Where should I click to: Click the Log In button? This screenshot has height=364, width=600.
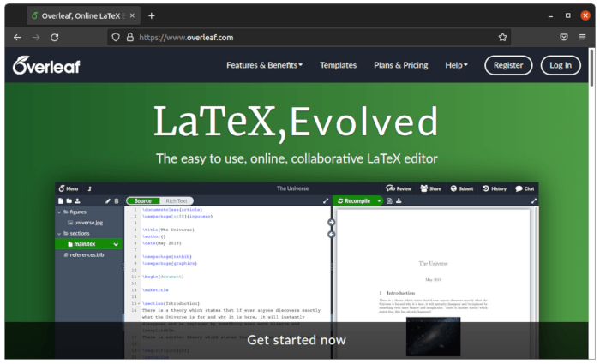[561, 65]
